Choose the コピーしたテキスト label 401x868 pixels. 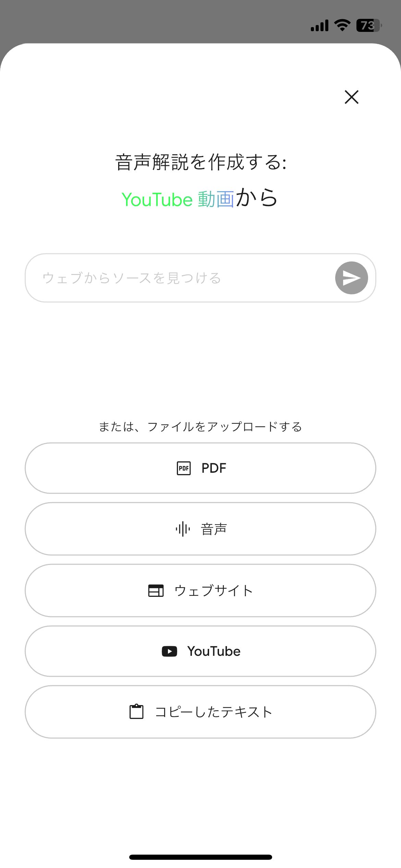pos(214,712)
